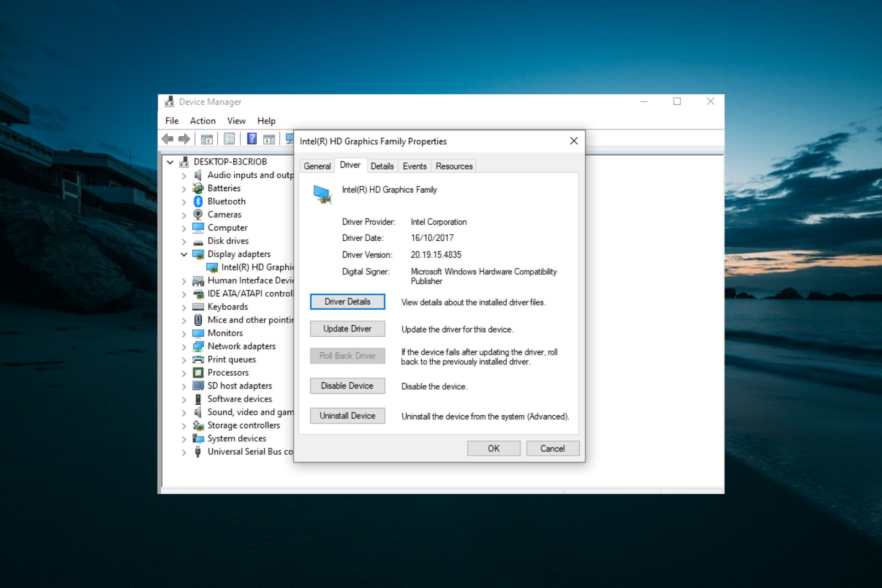The image size is (882, 588).
Task: Collapse the DESKTOP-B3CRIOB root node
Action: pyautogui.click(x=170, y=162)
